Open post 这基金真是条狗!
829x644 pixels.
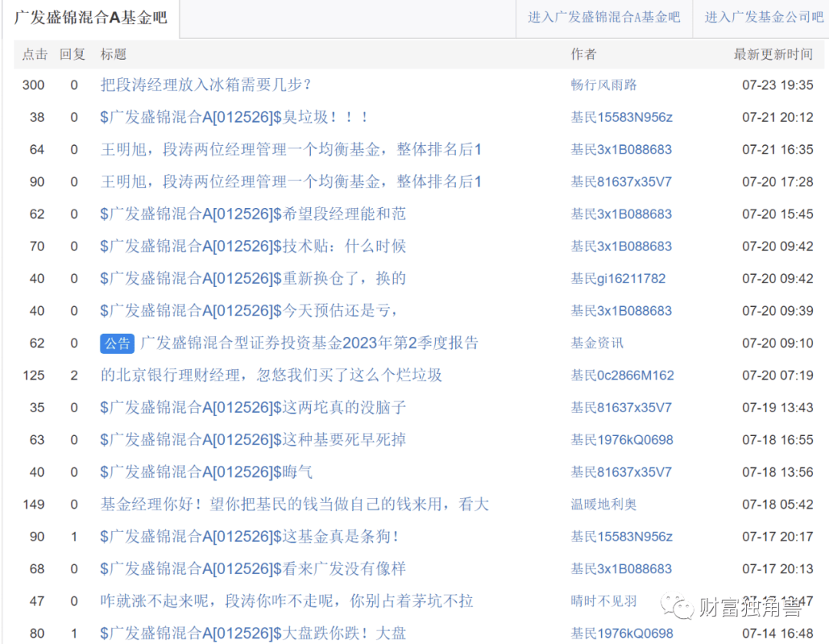pyautogui.click(x=249, y=537)
